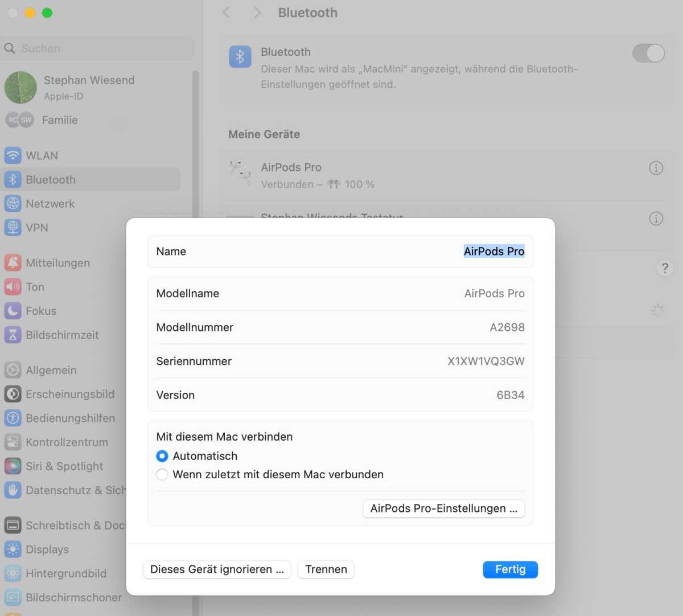Click the AirPods Pro name field

[340, 252]
